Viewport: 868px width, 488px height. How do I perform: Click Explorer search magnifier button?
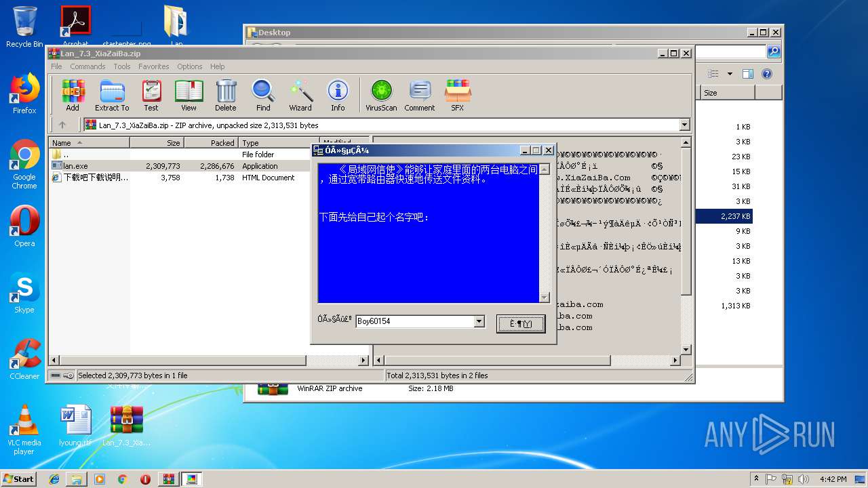point(773,52)
